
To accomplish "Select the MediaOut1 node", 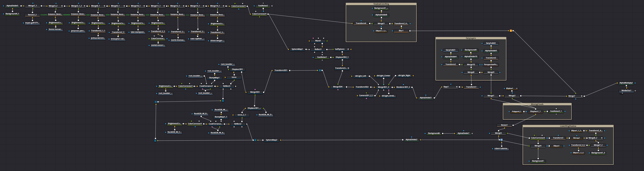I will (626, 90).
